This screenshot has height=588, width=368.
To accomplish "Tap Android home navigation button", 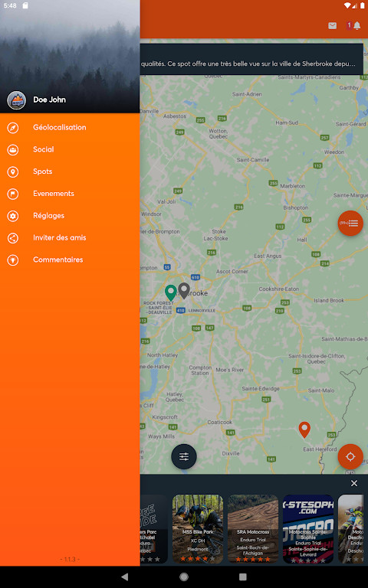I will coord(184,577).
